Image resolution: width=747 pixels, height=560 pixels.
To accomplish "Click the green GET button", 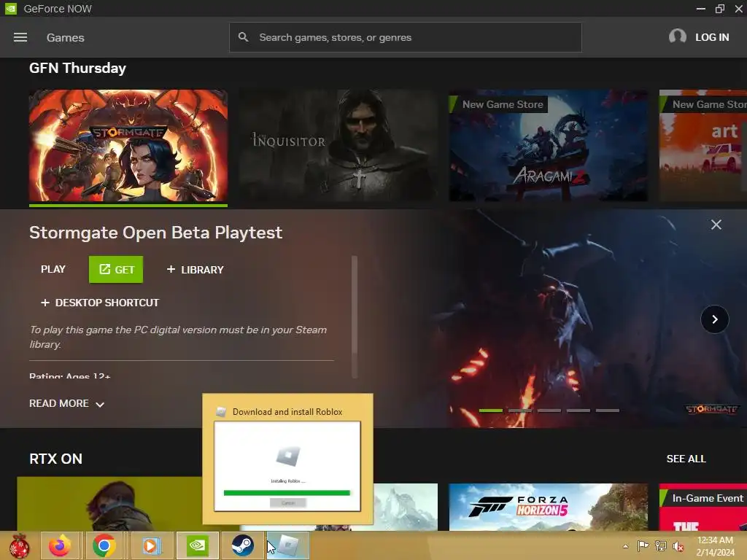I will (x=116, y=270).
